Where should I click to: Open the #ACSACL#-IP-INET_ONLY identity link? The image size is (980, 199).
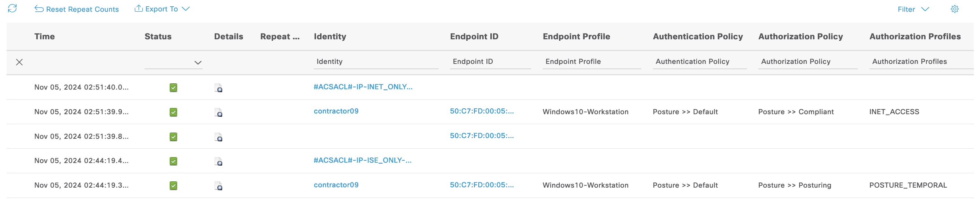pos(363,87)
